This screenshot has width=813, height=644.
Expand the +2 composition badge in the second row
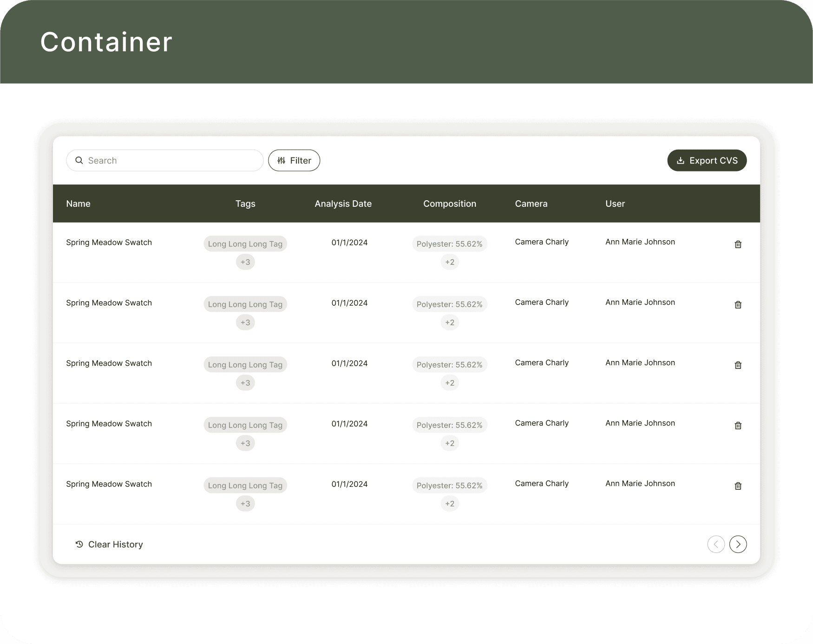pos(450,322)
